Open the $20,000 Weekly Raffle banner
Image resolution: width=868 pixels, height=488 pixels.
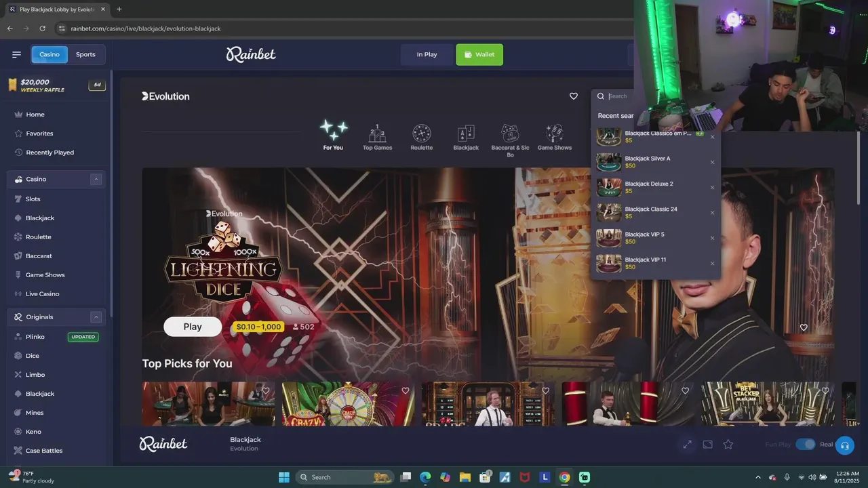click(x=56, y=85)
